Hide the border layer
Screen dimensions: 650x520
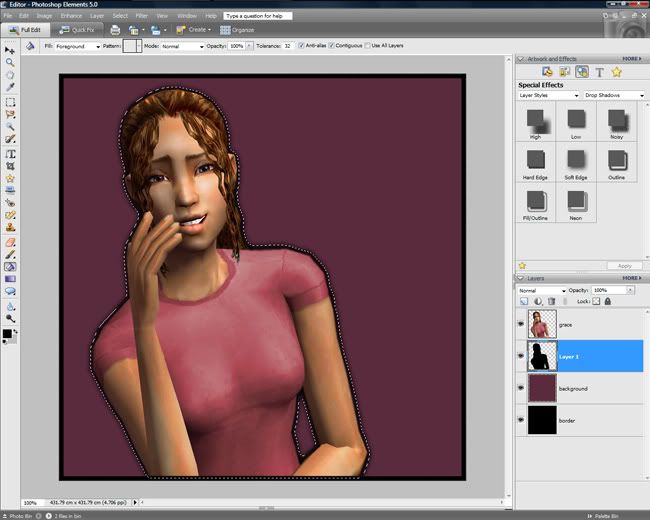pos(521,420)
